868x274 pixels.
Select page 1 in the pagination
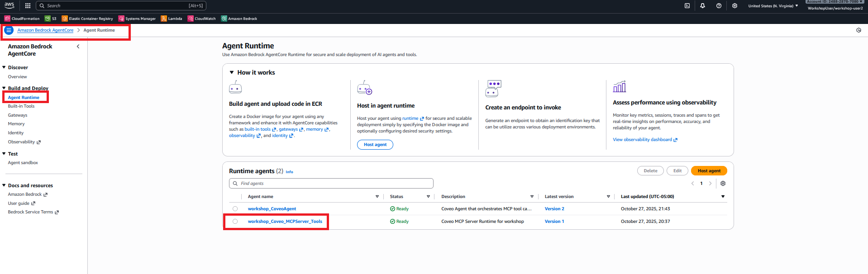point(701,184)
